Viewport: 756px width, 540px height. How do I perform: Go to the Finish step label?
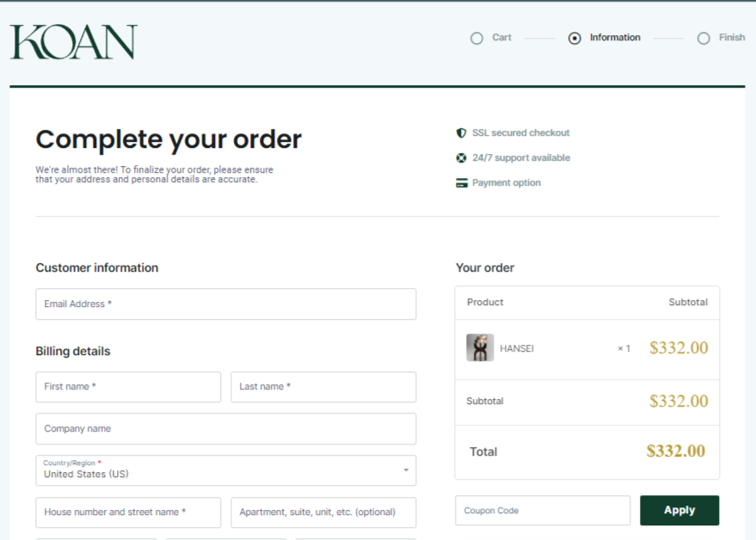tap(732, 38)
